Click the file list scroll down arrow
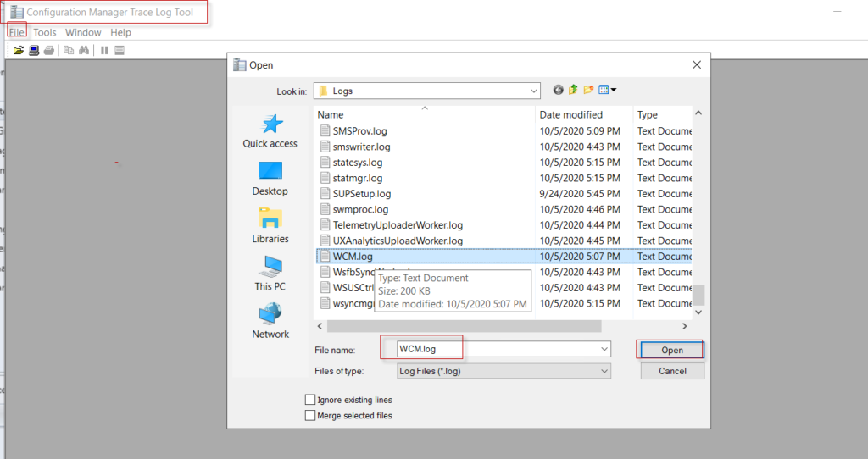868x459 pixels. [x=698, y=312]
